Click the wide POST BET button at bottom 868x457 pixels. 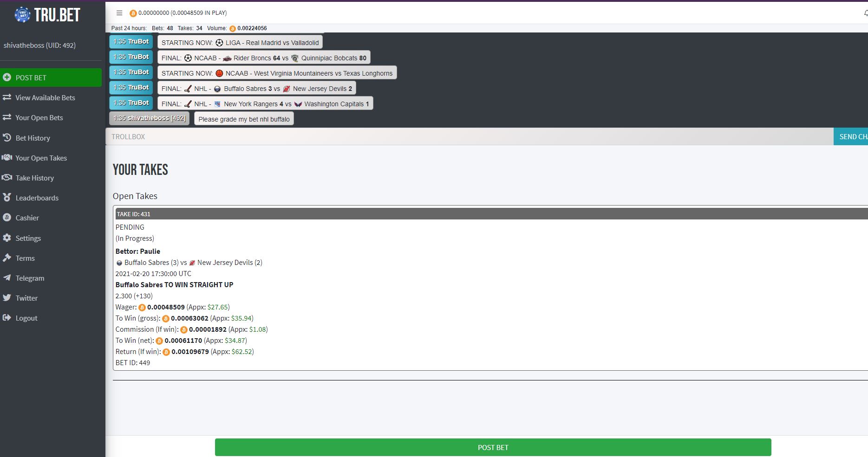pyautogui.click(x=493, y=447)
